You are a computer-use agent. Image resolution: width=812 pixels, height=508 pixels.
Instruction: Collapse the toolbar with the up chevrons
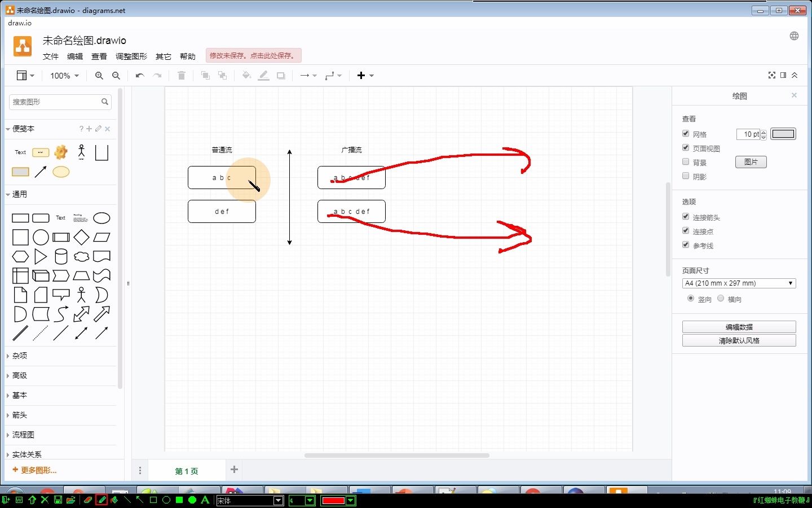pyautogui.click(x=795, y=75)
